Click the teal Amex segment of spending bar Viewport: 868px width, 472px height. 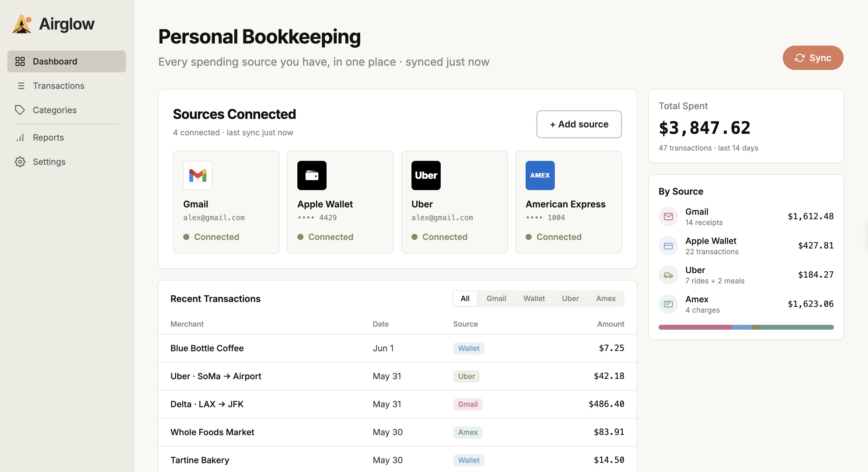[x=797, y=327]
